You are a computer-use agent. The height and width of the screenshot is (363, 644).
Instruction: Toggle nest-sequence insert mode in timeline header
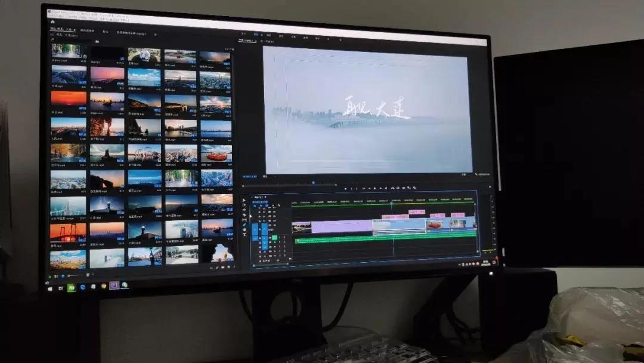click(255, 205)
